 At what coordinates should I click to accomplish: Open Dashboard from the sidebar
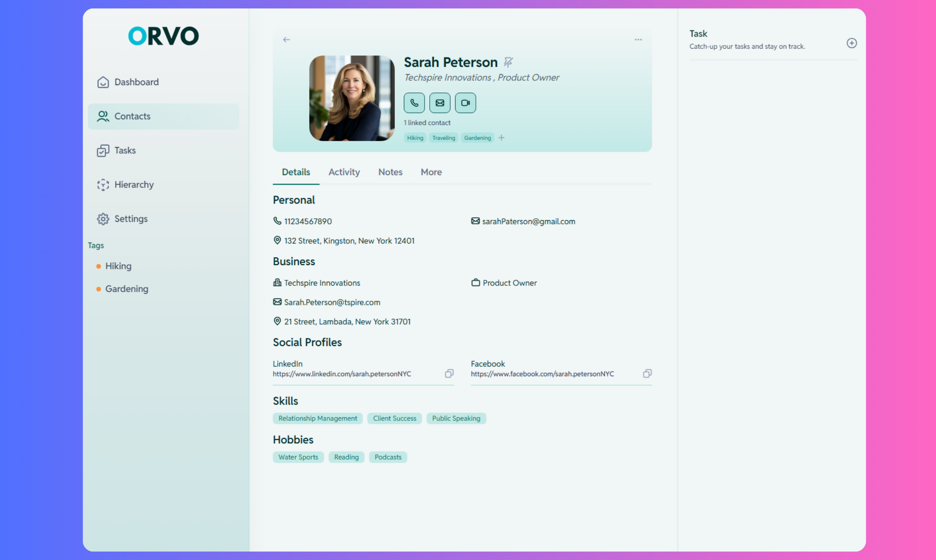163,82
